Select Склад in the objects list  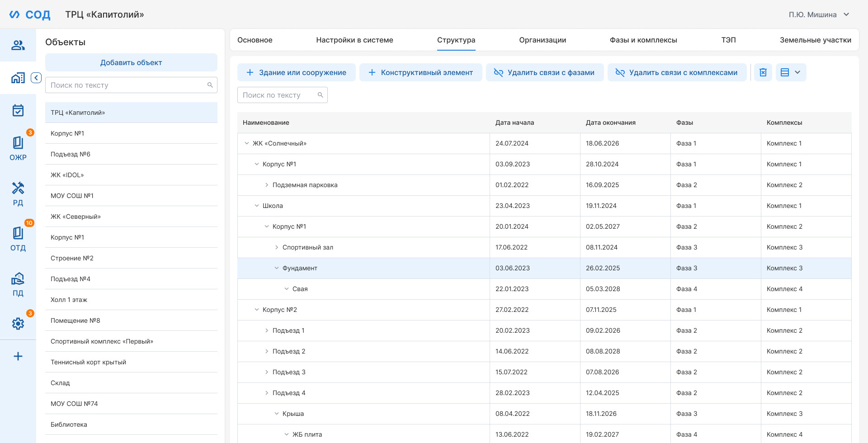pyautogui.click(x=131, y=383)
